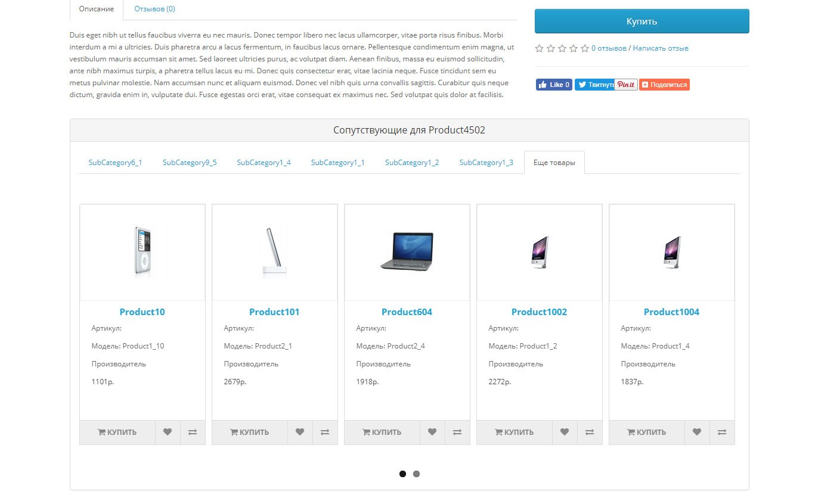Click compare icon under Product101

click(325, 433)
